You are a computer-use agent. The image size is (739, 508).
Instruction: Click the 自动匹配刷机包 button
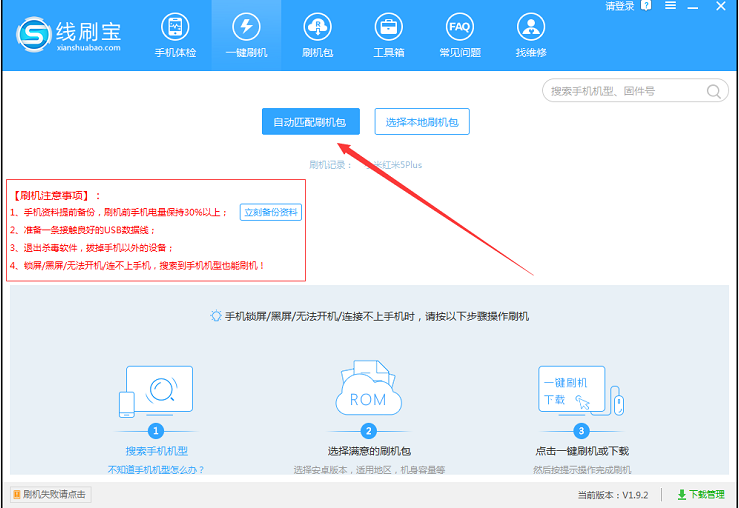310,122
